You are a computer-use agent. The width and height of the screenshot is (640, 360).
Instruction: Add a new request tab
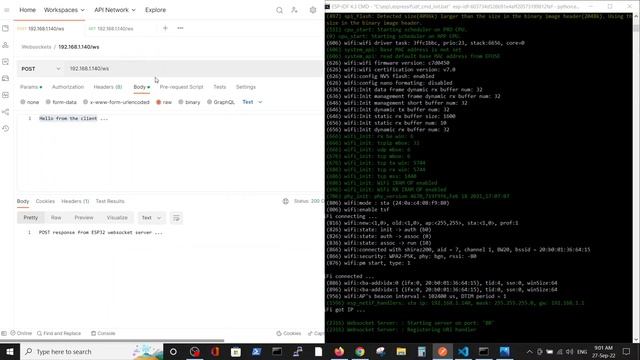point(165,28)
